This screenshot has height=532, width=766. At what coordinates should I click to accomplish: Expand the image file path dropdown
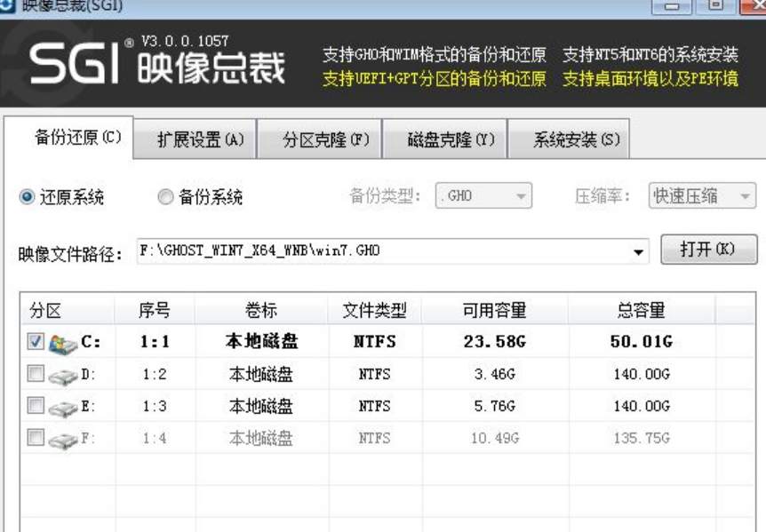click(x=638, y=252)
